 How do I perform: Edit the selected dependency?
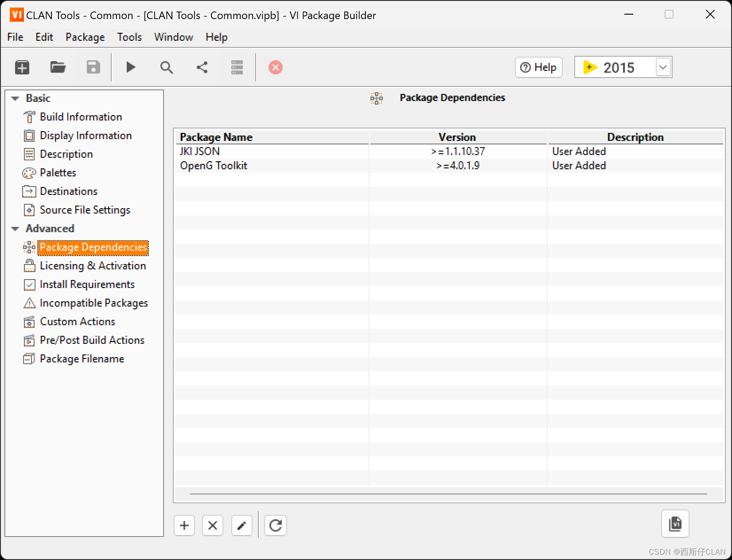pos(241,525)
